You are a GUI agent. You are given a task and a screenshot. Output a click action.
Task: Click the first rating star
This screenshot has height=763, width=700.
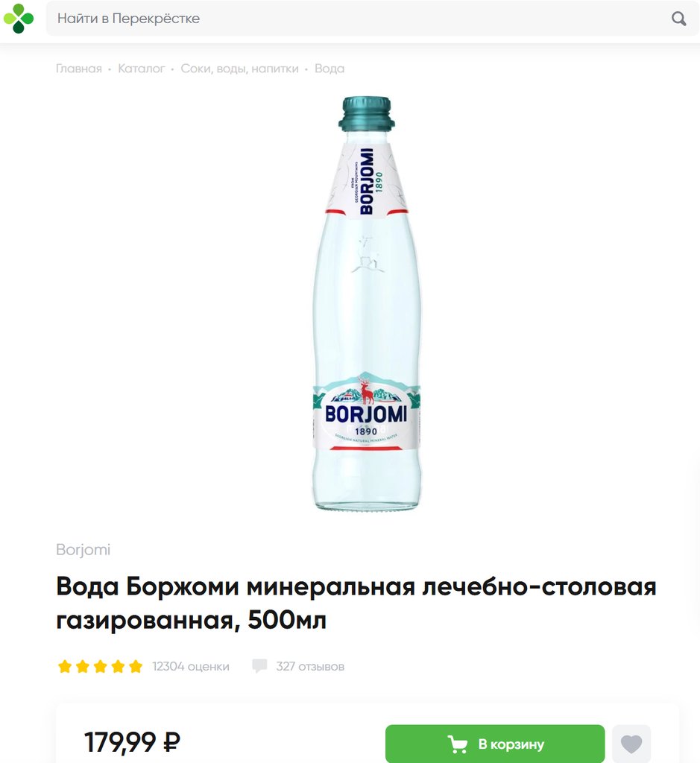click(65, 666)
